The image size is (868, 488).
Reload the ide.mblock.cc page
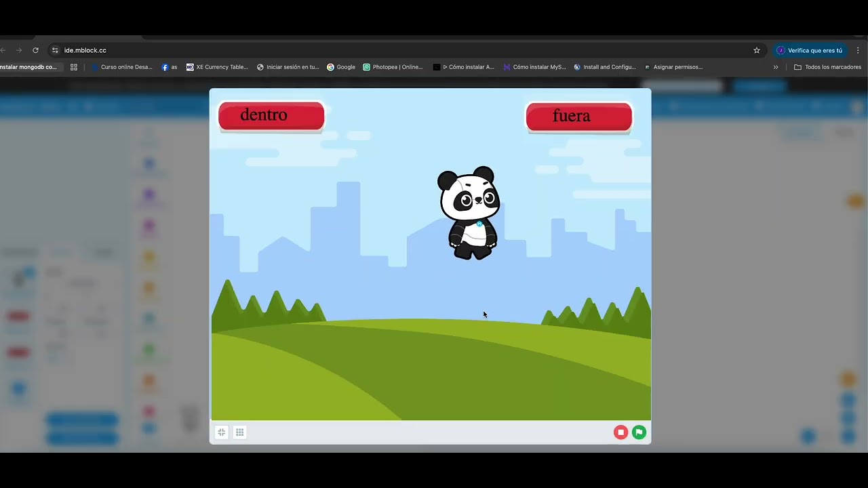click(x=35, y=50)
